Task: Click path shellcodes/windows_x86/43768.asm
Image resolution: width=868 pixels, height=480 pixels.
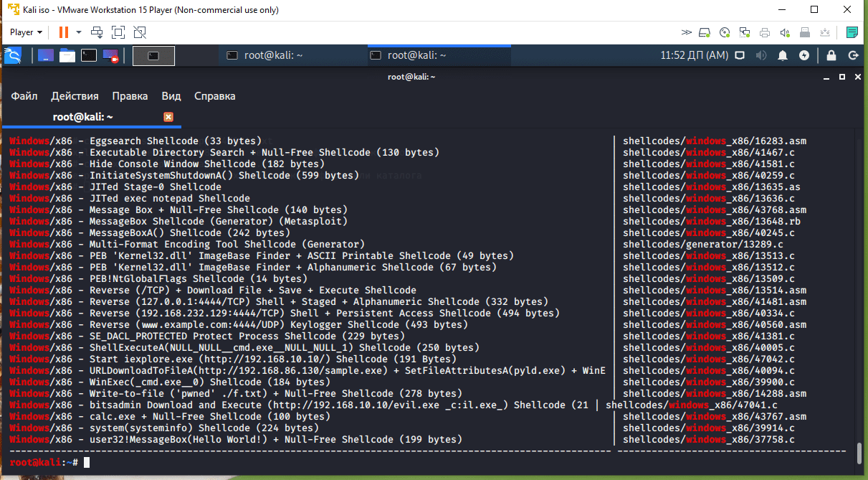Action: (x=715, y=210)
